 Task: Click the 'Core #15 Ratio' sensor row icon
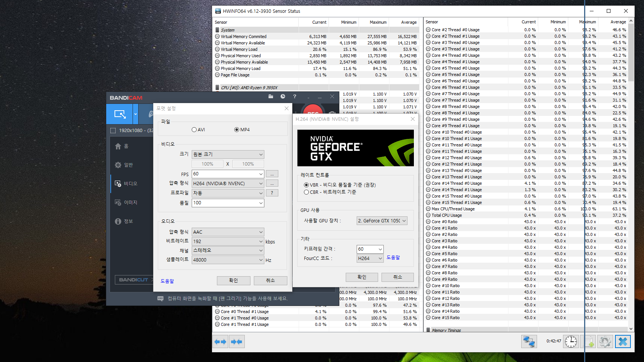pyautogui.click(x=428, y=318)
